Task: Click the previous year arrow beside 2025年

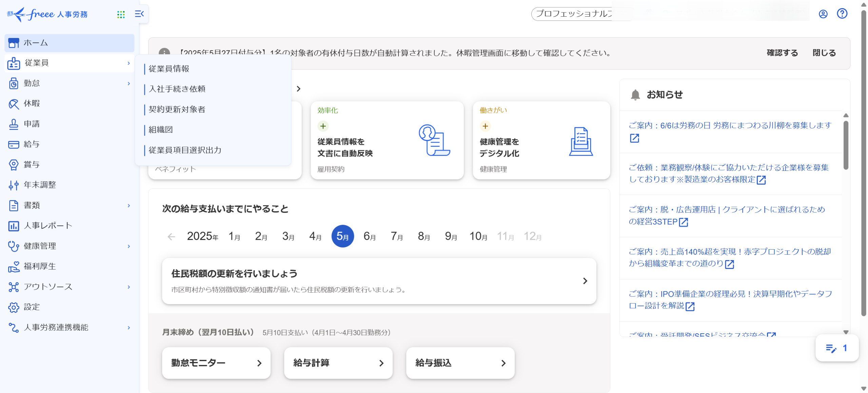Action: tap(171, 236)
